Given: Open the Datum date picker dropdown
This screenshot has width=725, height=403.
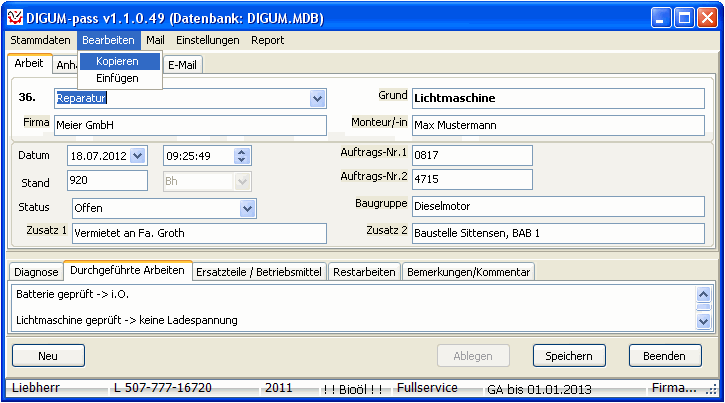Looking at the screenshot, I should pos(138,155).
